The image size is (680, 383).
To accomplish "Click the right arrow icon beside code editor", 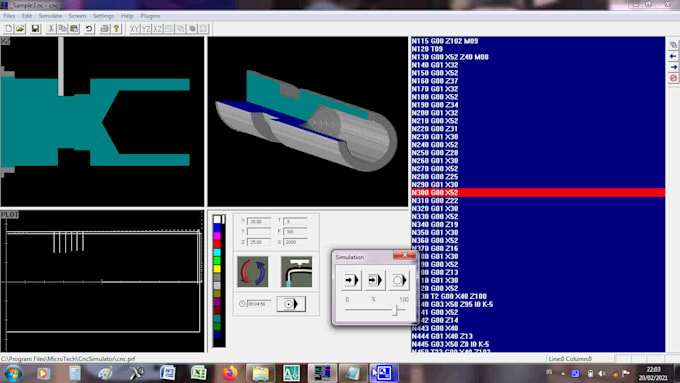I will pyautogui.click(x=673, y=67).
